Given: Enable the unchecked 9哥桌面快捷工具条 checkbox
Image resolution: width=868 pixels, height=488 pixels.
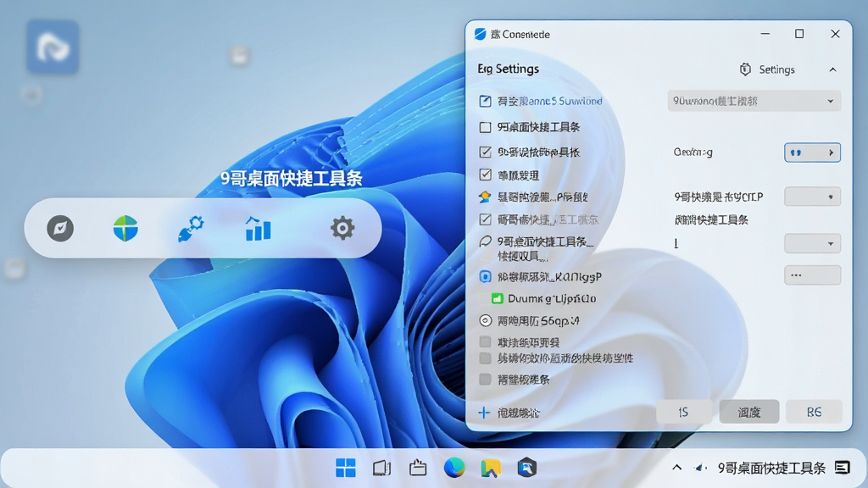Looking at the screenshot, I should pyautogui.click(x=485, y=127).
